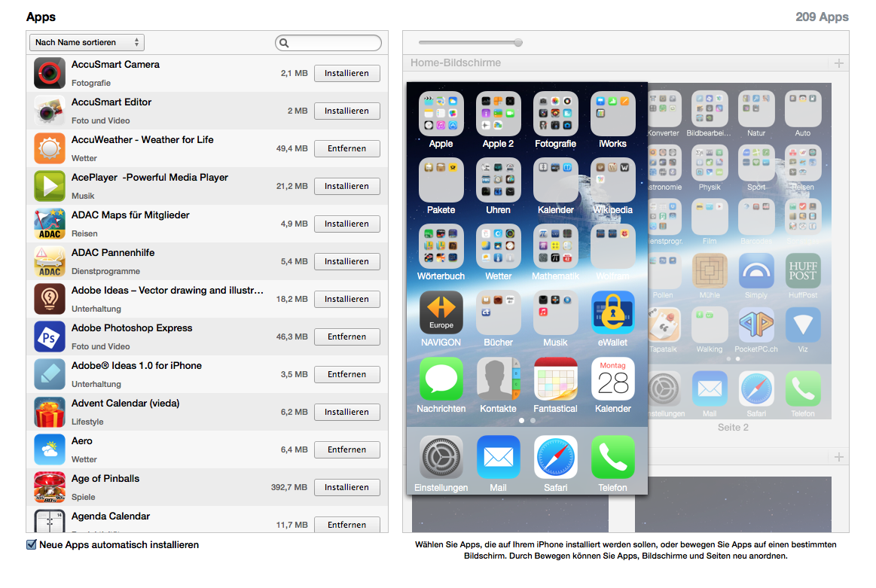The image size is (876, 588).
Task: Open the Musik app icon
Action: pyautogui.click(x=555, y=312)
